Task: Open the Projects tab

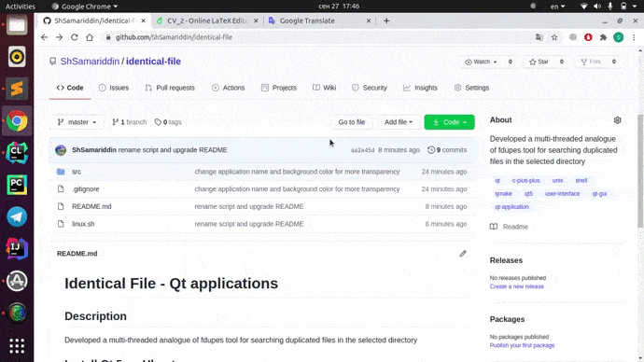Action: click(279, 88)
